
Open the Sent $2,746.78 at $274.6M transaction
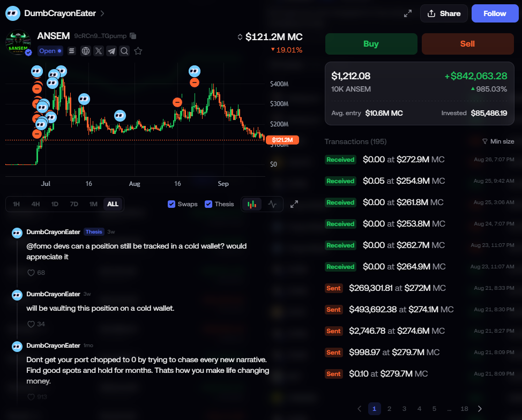420,331
